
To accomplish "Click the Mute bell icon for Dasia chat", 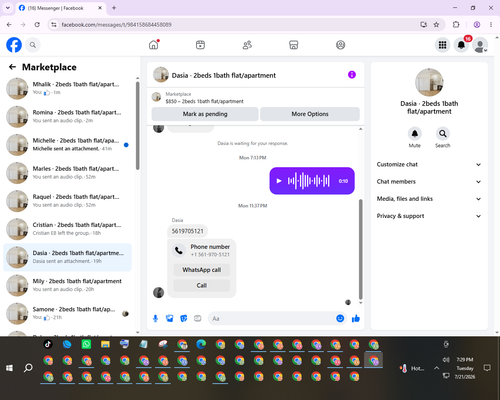I will [x=415, y=134].
